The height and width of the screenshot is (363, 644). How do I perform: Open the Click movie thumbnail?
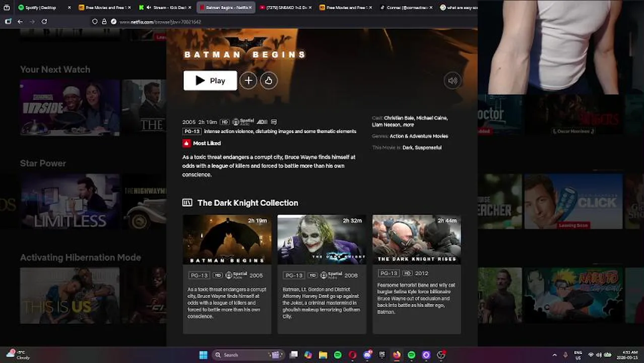[573, 202]
